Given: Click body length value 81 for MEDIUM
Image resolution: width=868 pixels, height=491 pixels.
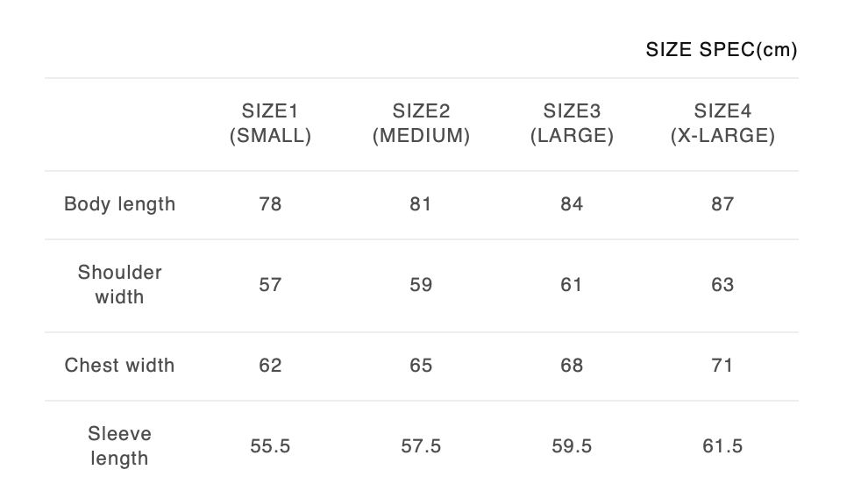Looking at the screenshot, I should point(421,204).
